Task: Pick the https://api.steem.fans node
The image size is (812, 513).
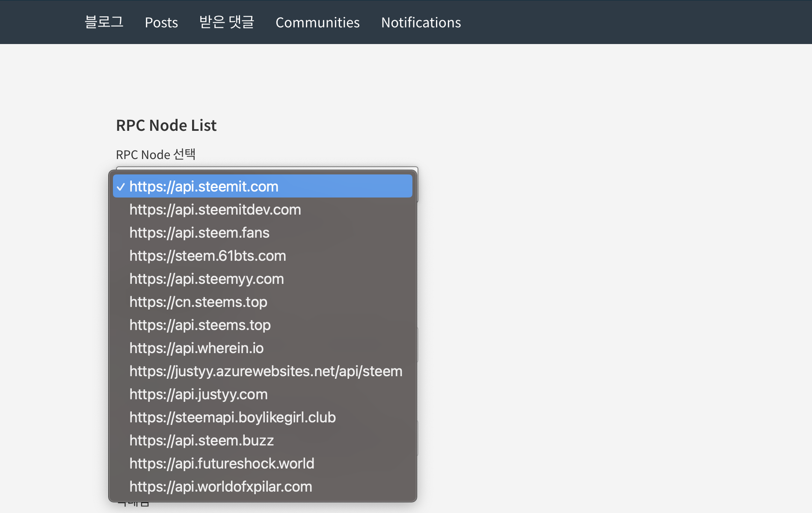Action: tap(263, 233)
